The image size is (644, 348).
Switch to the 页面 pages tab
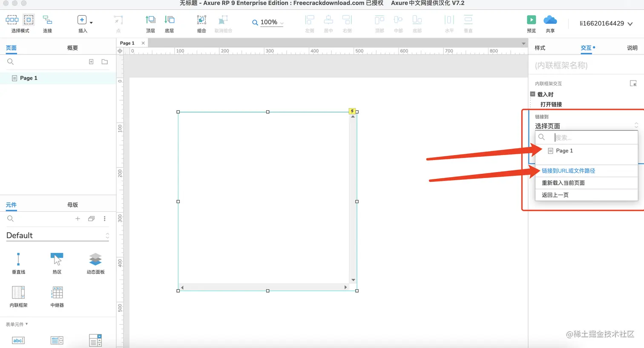point(11,48)
